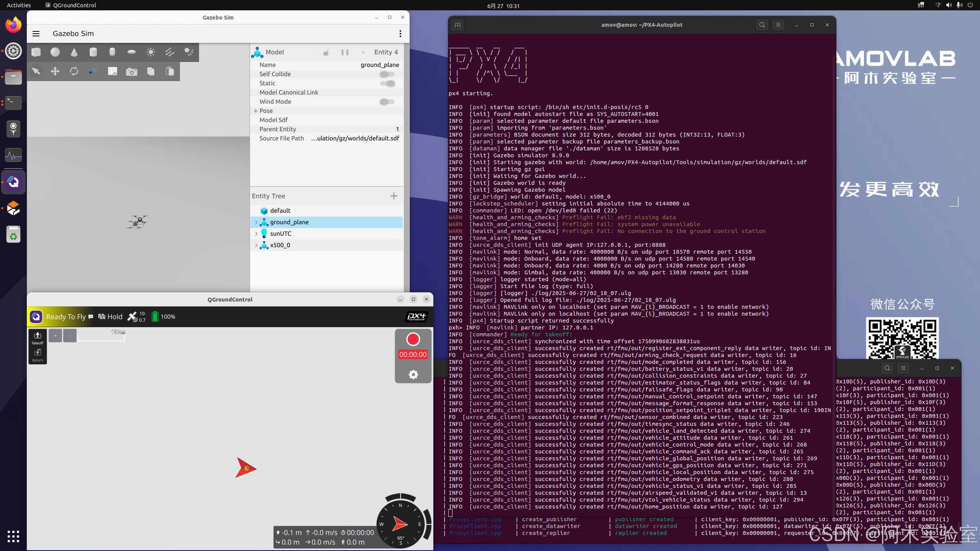This screenshot has width=980, height=551.
Task: Select sunUTC in Entity Tree
Action: 281,234
